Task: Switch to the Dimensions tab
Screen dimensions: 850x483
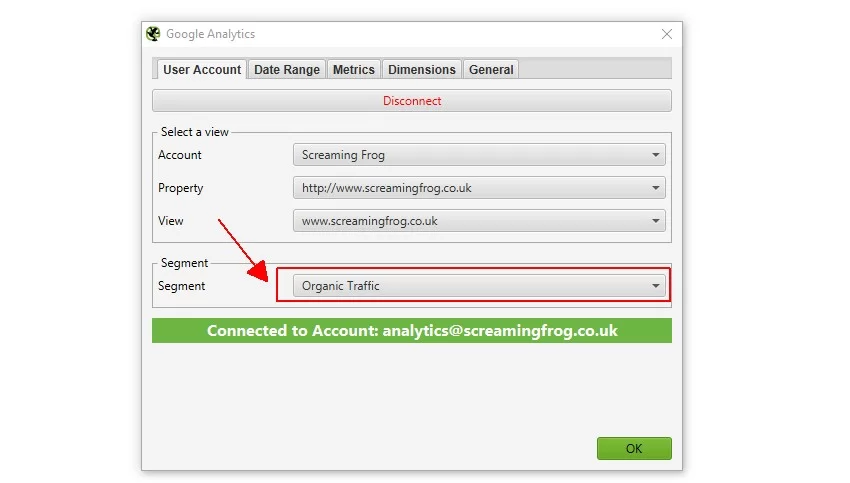Action: 422,69
